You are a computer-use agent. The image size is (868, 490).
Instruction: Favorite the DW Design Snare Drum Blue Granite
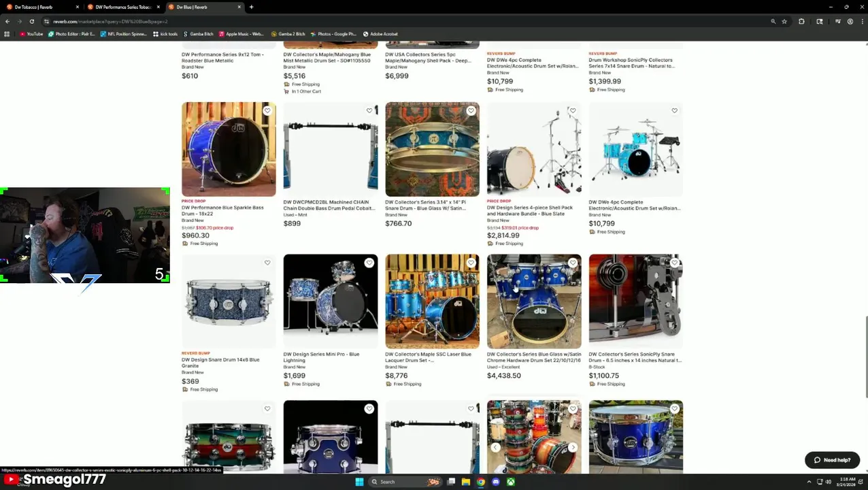pos(267,263)
